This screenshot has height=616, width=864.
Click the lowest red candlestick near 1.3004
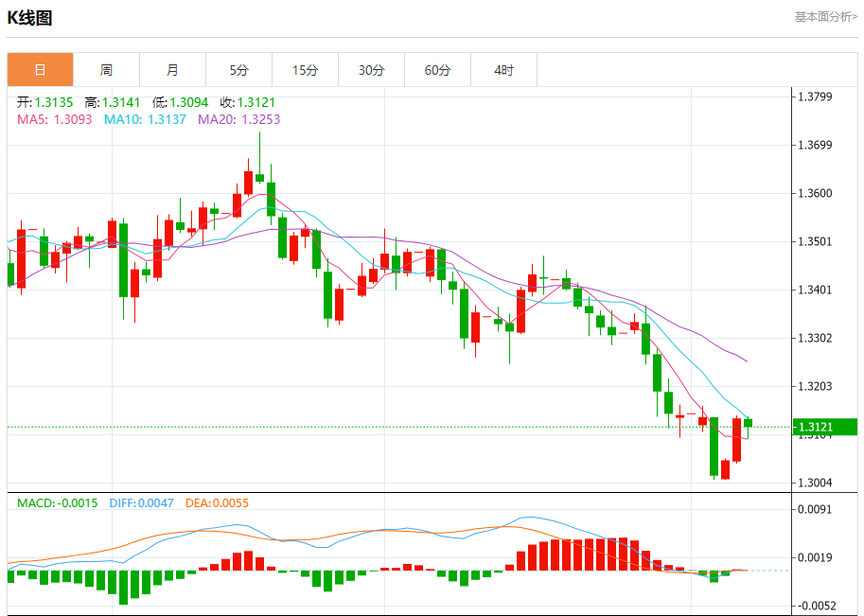pyautogui.click(x=725, y=469)
